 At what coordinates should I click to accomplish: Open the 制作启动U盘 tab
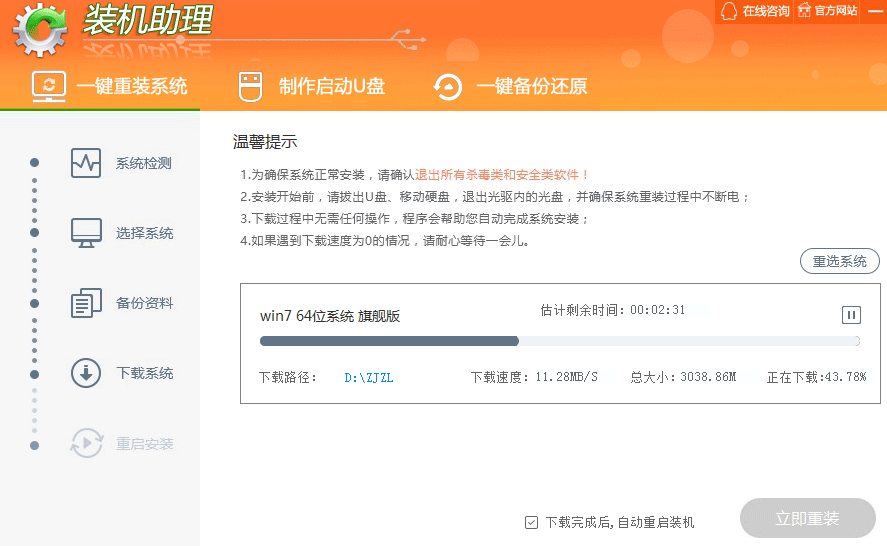click(311, 86)
